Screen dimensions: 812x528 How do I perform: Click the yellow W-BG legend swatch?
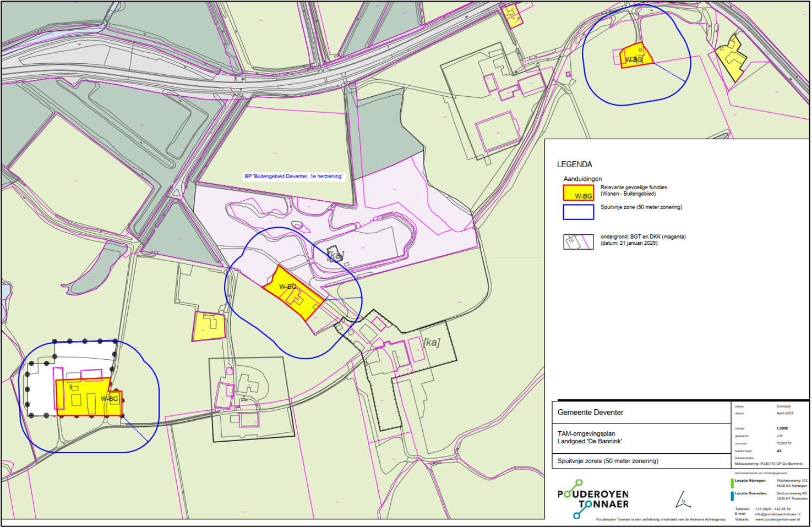pyautogui.click(x=578, y=193)
